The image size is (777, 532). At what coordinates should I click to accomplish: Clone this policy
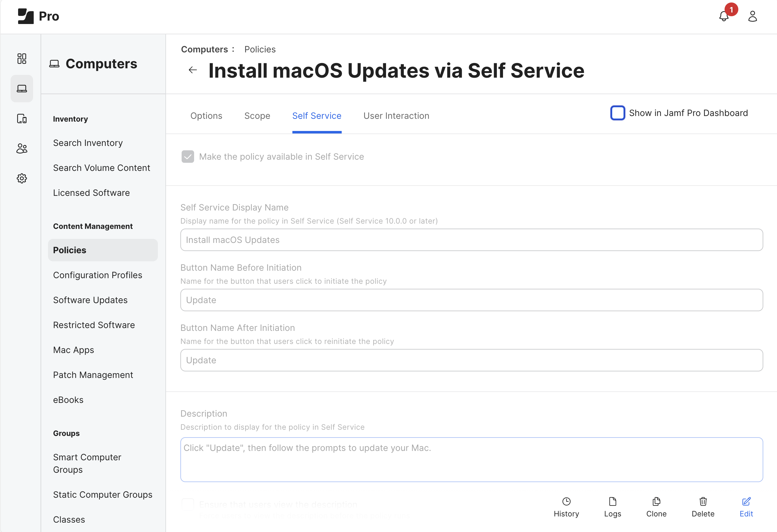click(x=656, y=507)
